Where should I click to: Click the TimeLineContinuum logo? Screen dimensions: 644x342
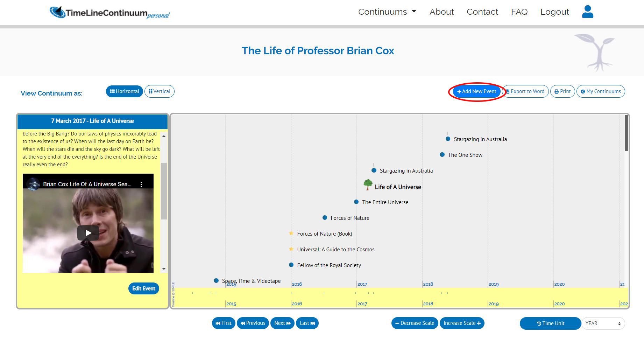coord(109,13)
